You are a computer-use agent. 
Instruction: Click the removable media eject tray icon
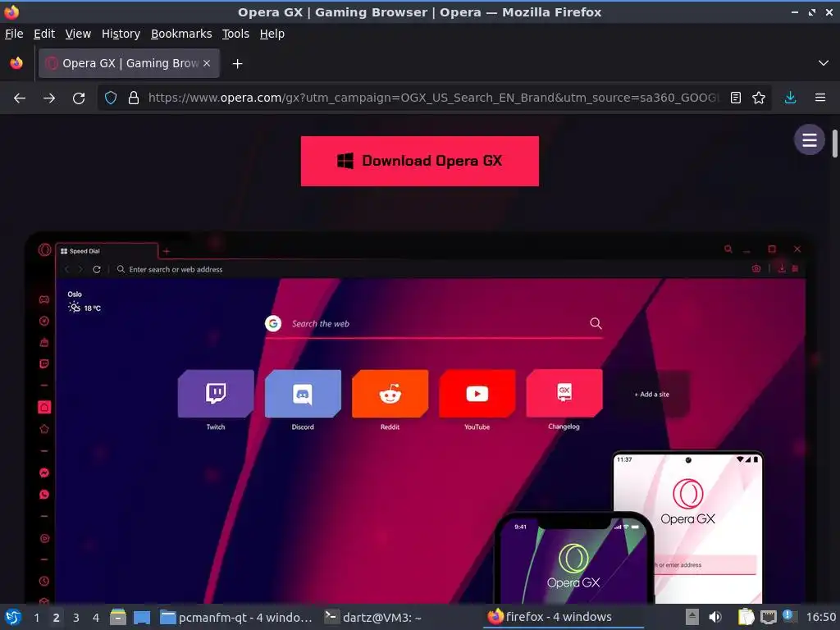tap(692, 617)
